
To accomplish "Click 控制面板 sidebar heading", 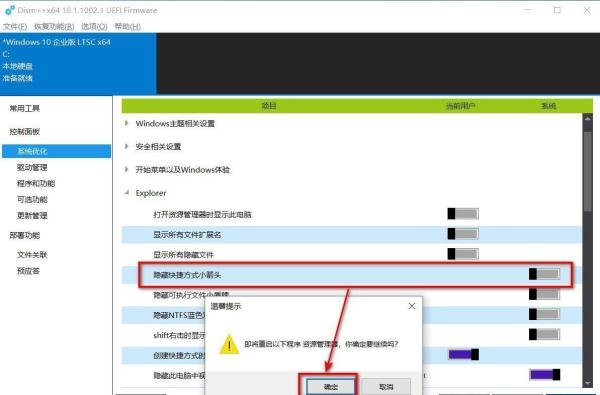I will (x=24, y=132).
